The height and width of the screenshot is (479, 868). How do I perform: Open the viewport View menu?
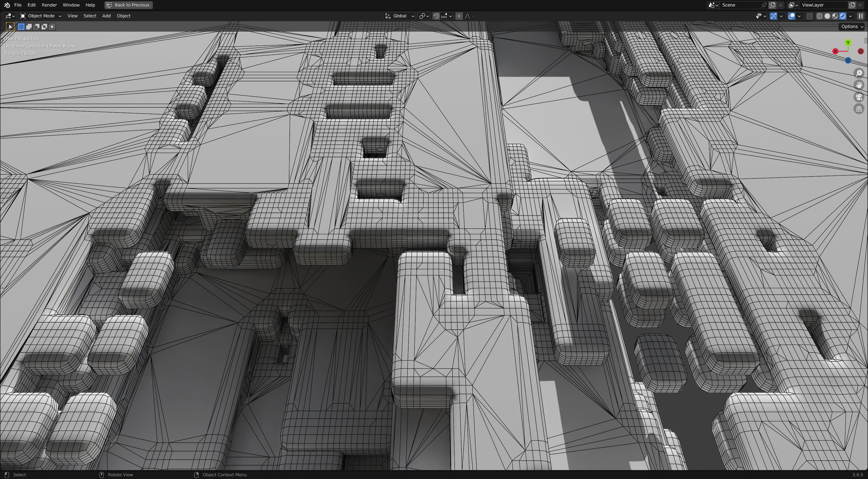[x=72, y=16]
